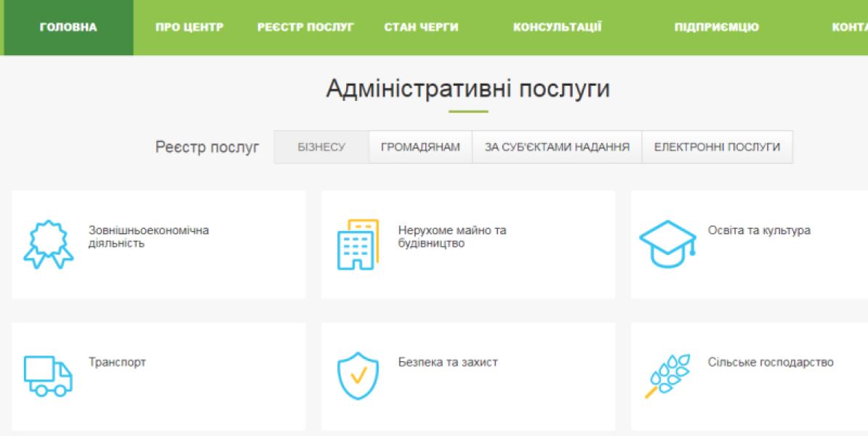This screenshot has height=436, width=868.
Task: Open the Транспорт category link
Action: [x=117, y=363]
